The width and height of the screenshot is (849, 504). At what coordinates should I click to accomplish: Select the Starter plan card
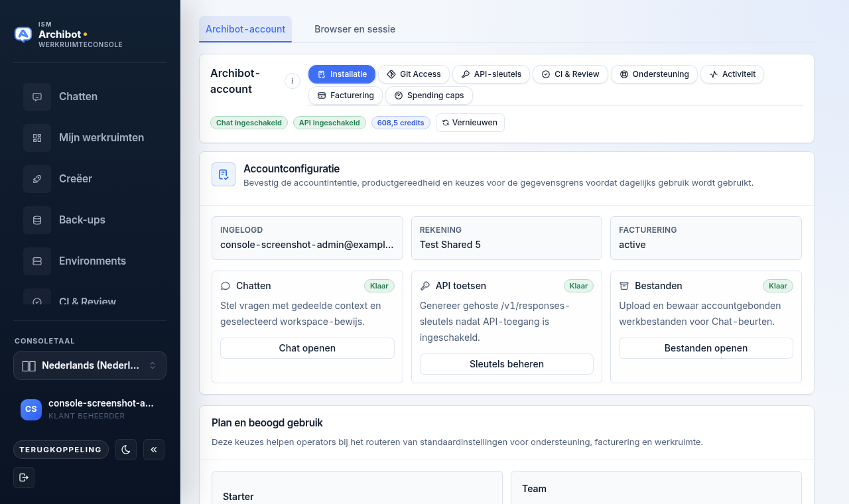[357, 487]
